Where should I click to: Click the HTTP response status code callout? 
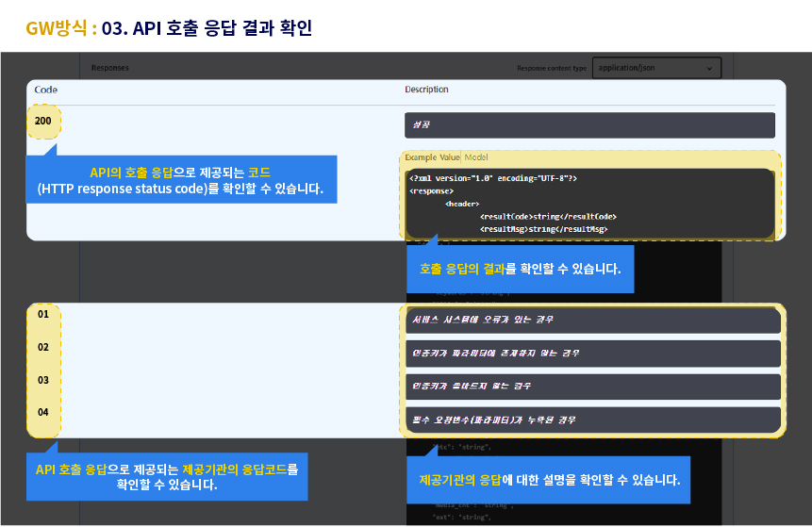pyautogui.click(x=180, y=180)
